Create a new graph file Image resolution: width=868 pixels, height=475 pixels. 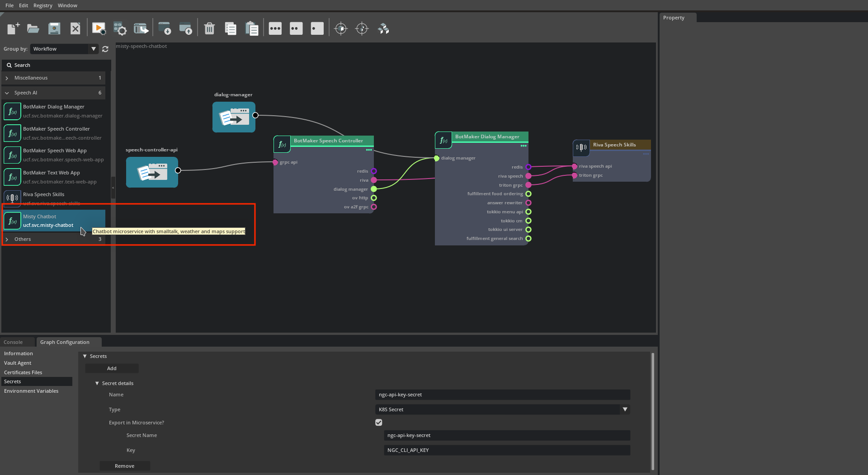13,28
